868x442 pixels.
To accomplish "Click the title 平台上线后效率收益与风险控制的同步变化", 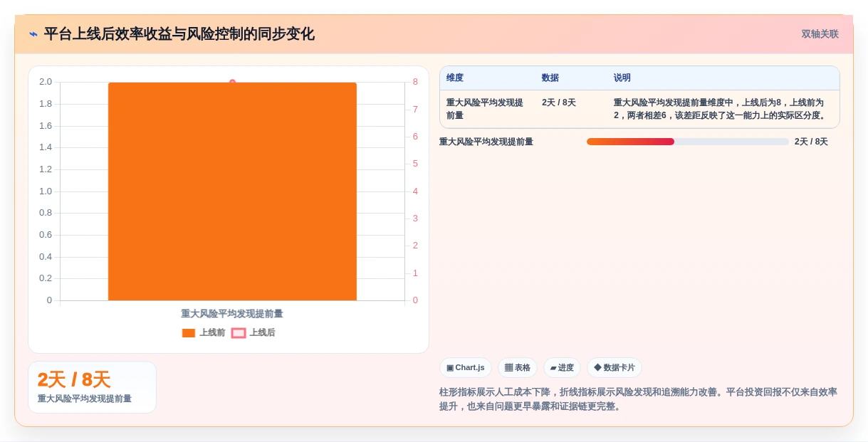I will click(179, 34).
